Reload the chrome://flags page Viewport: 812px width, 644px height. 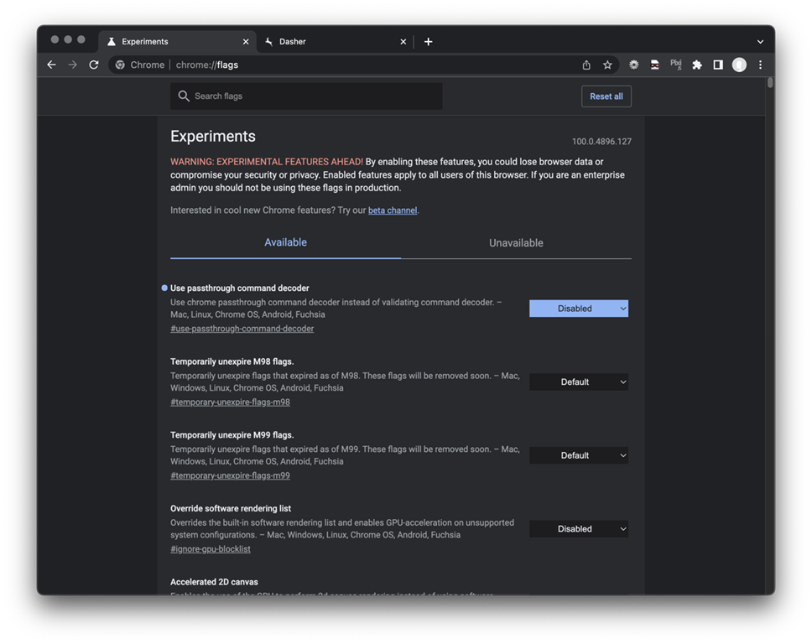pyautogui.click(x=94, y=65)
